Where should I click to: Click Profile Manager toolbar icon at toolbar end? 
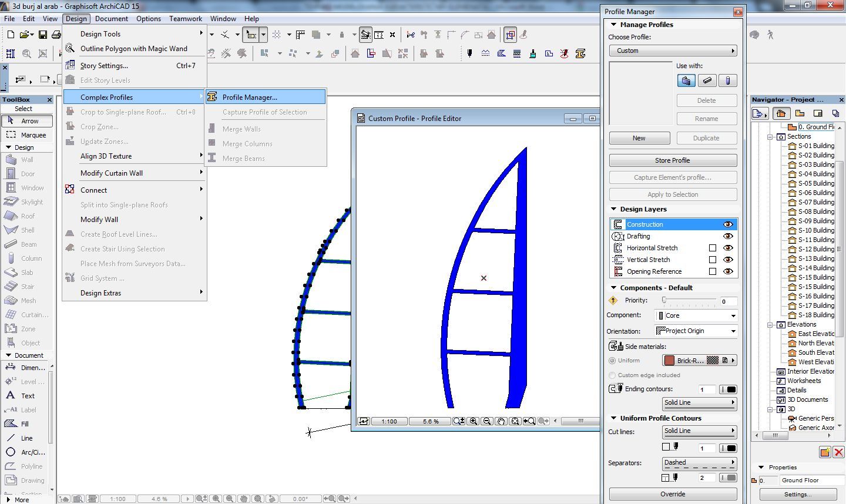(580, 53)
